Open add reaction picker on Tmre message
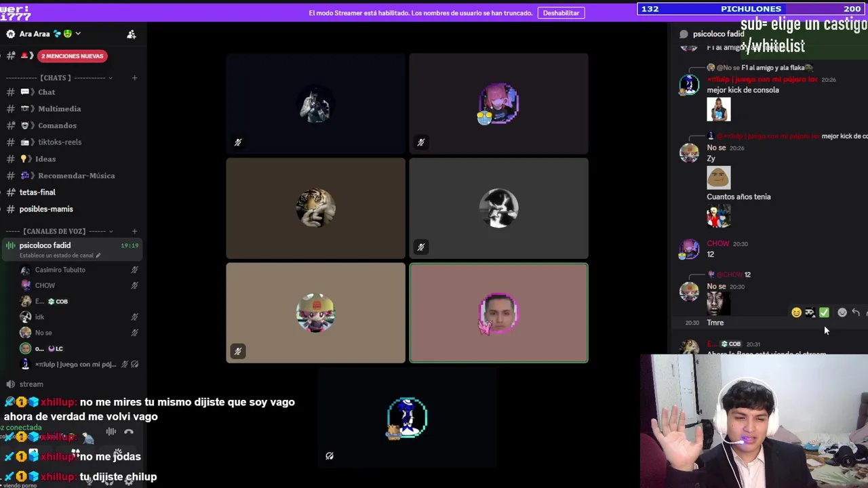Screen dimensions: 868x488 [842, 312]
